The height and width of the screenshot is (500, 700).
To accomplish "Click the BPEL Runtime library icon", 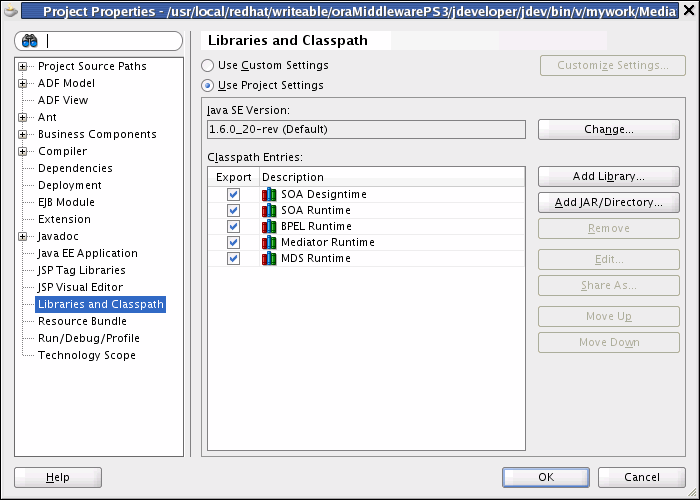I will click(269, 226).
